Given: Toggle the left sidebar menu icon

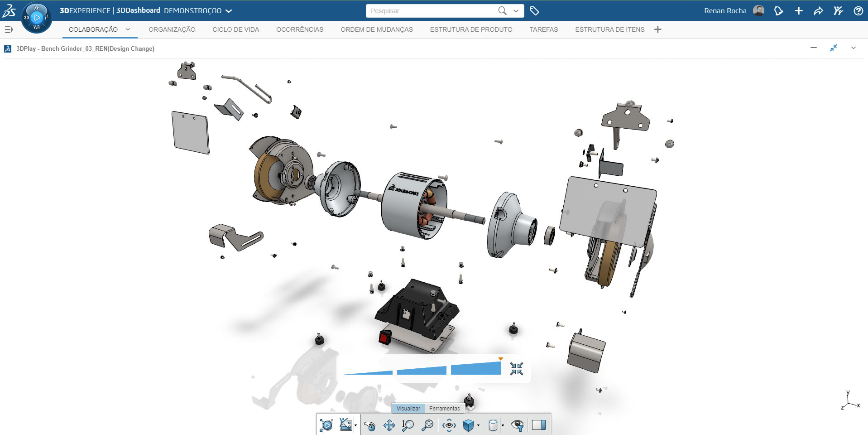Looking at the screenshot, I should [9, 29].
